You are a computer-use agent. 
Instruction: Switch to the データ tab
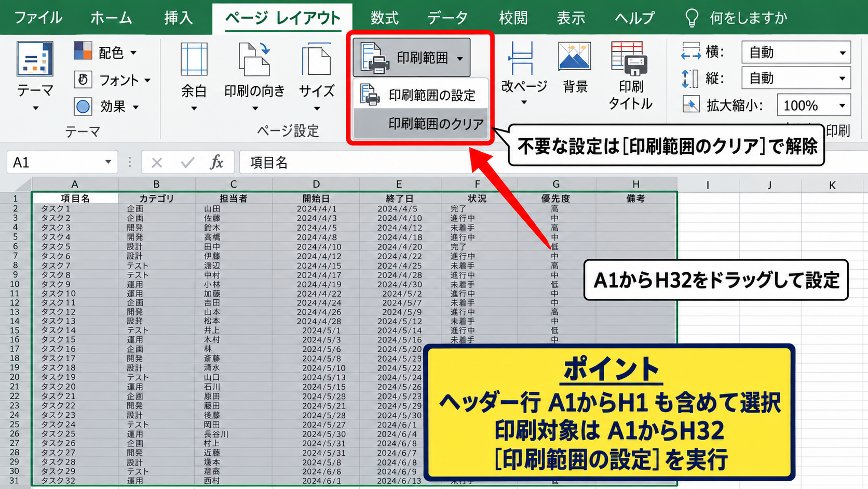click(447, 18)
